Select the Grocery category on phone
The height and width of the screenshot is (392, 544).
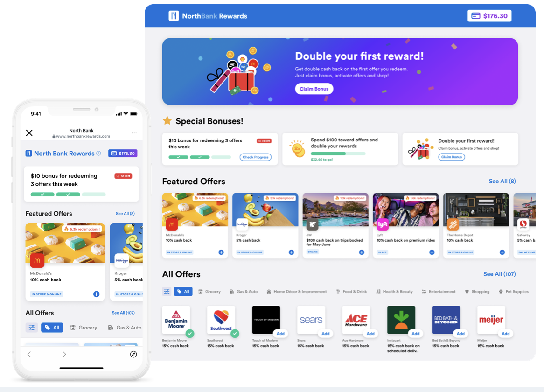tap(84, 328)
